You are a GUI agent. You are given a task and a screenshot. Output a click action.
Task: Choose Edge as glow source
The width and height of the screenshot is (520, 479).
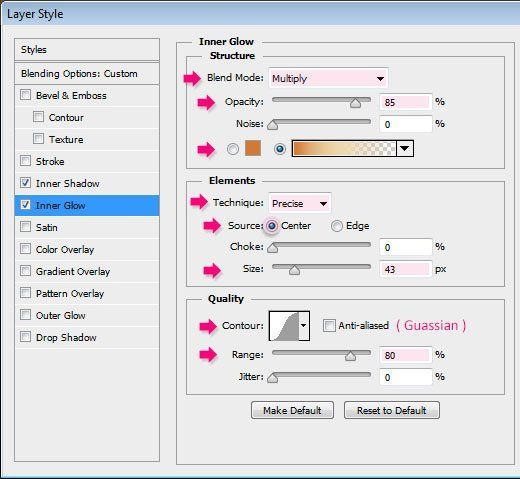click(337, 226)
